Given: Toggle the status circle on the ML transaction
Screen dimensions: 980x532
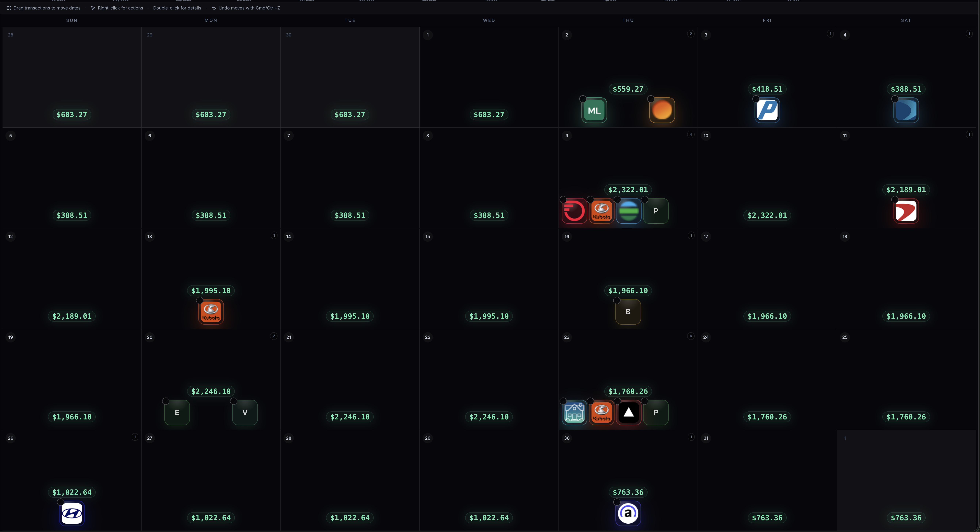Looking at the screenshot, I should 582,99.
